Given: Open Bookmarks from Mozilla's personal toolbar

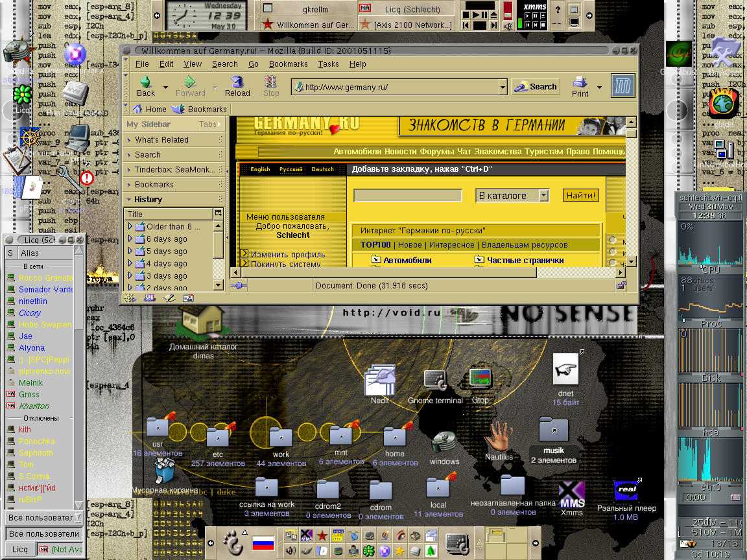Looking at the screenshot, I should click(x=199, y=109).
